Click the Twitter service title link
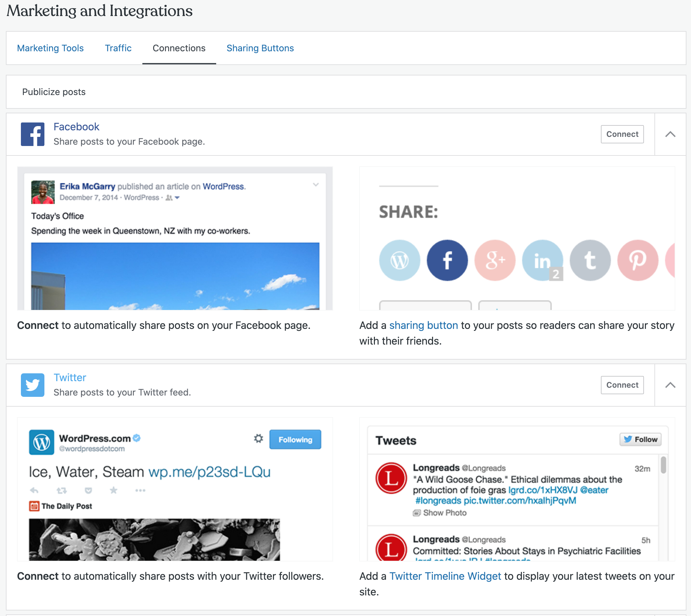The height and width of the screenshot is (616, 691). coord(70,377)
